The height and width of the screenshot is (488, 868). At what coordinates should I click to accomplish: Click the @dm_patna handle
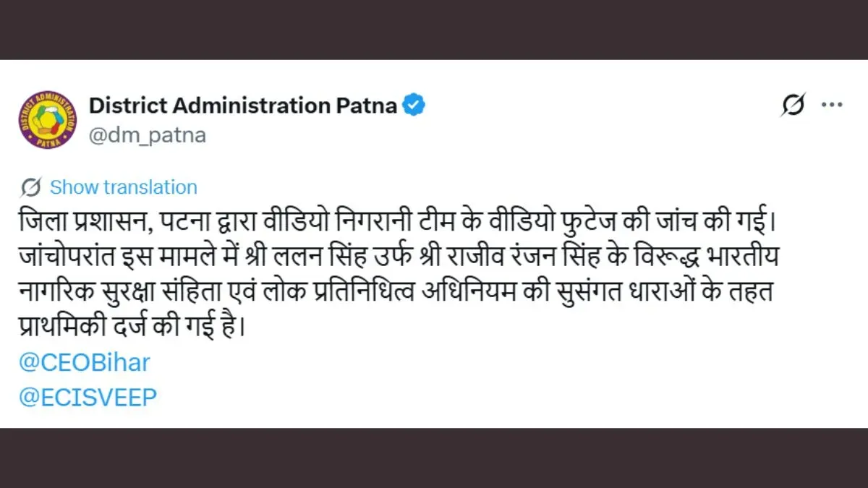pos(147,135)
